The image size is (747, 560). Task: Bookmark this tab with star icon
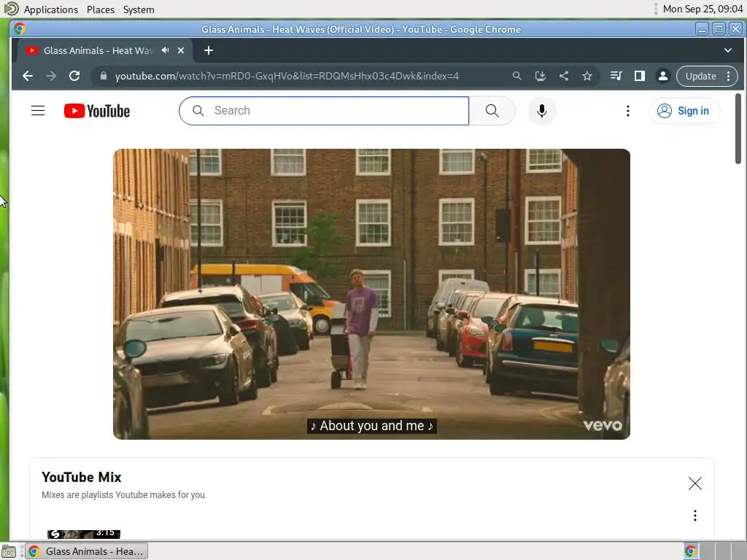coord(587,76)
